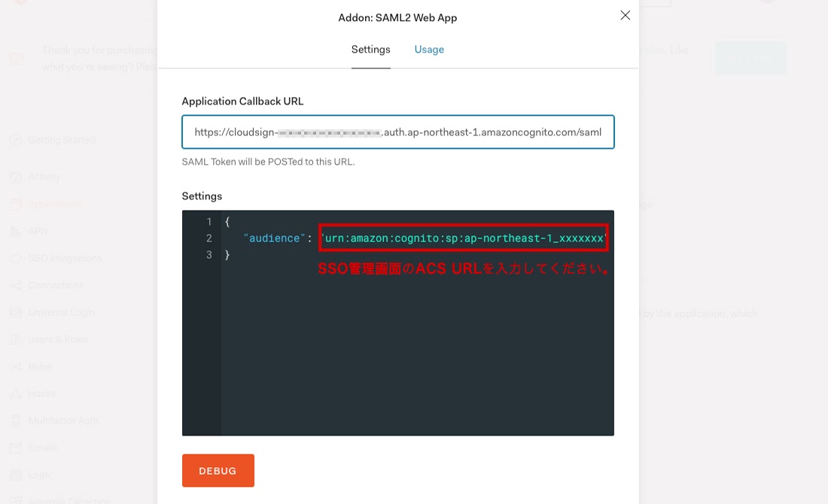Open Applications in background sidebar

(x=55, y=204)
